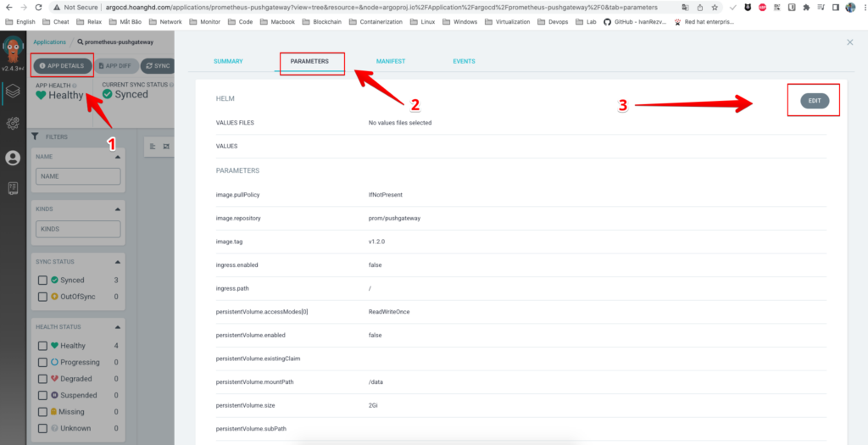Collapse the SYNC STATUS filter section
The width and height of the screenshot is (868, 445).
(117, 262)
